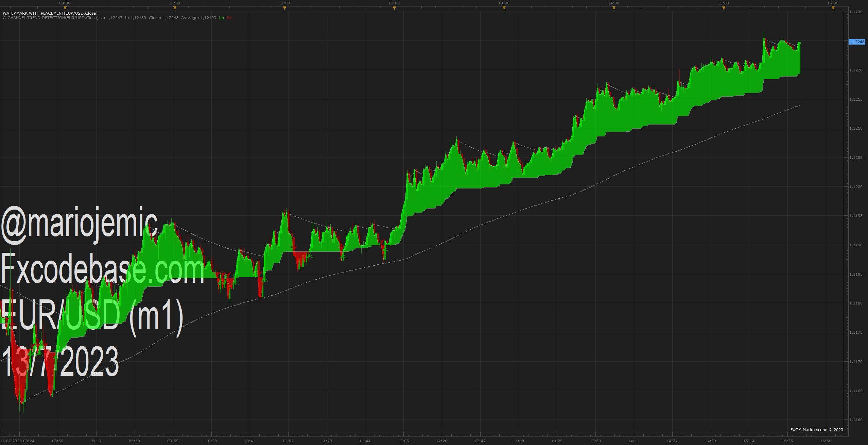This screenshot has width=868, height=445.
Task: Click the 1,1170 price axis label
Action: pos(856,362)
